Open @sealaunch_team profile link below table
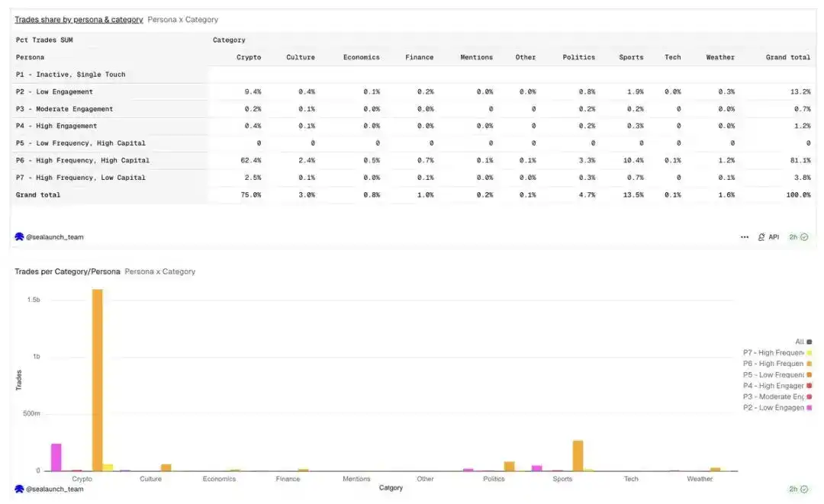 [55, 237]
